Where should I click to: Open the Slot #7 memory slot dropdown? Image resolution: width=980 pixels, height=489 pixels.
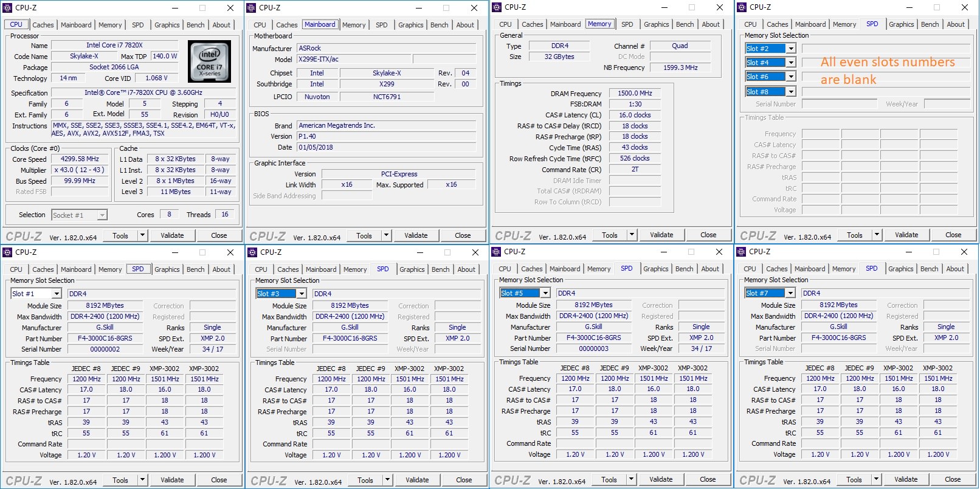[x=790, y=293]
